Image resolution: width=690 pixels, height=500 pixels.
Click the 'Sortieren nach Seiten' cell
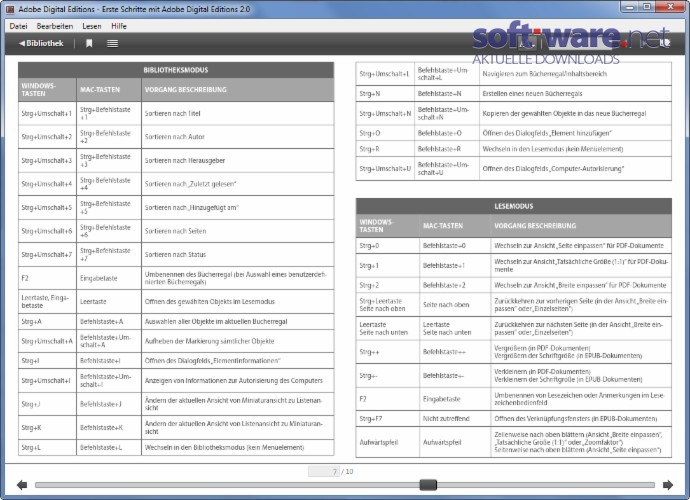point(238,231)
